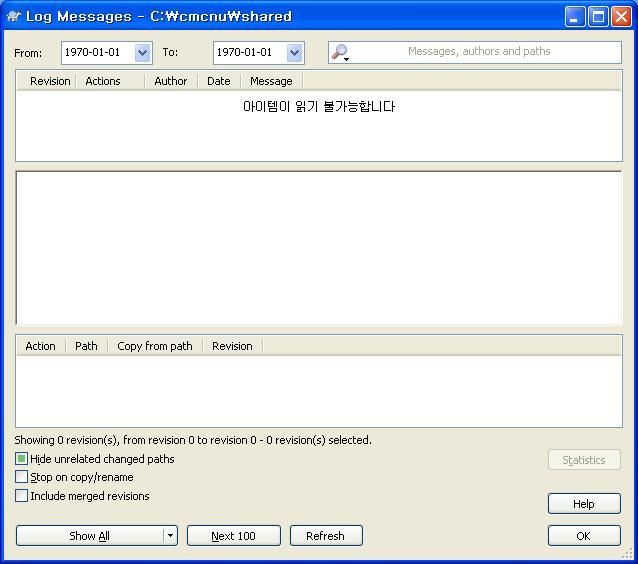Maximize the Log Messages window

(x=598, y=17)
